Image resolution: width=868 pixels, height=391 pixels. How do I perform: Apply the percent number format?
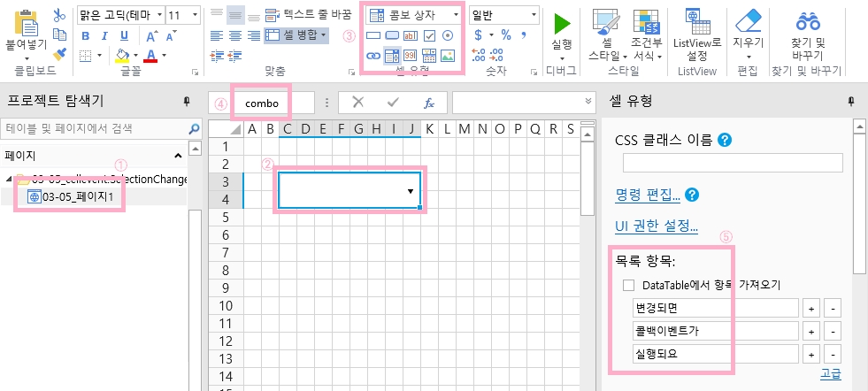(x=506, y=35)
